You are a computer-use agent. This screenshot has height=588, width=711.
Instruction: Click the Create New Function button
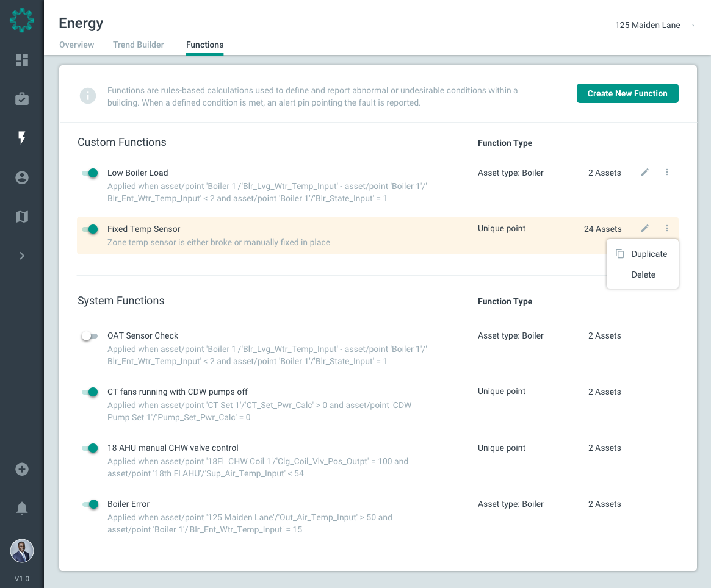[x=627, y=93]
